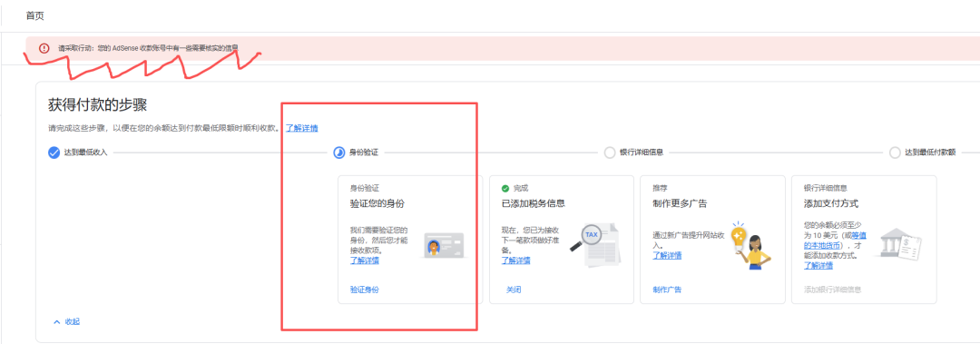Viewport: 980px width, 344px height.
Task: Click 关闭 in the tax information card
Action: coord(514,290)
